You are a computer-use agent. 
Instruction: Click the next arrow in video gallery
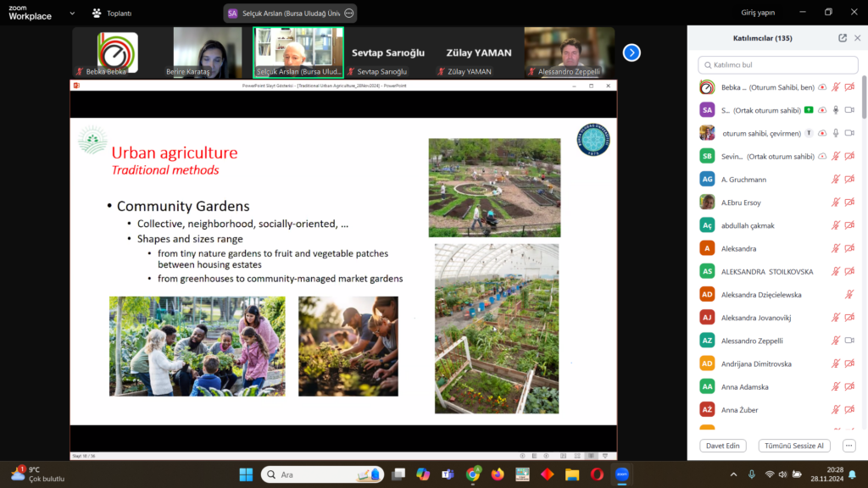coord(632,53)
